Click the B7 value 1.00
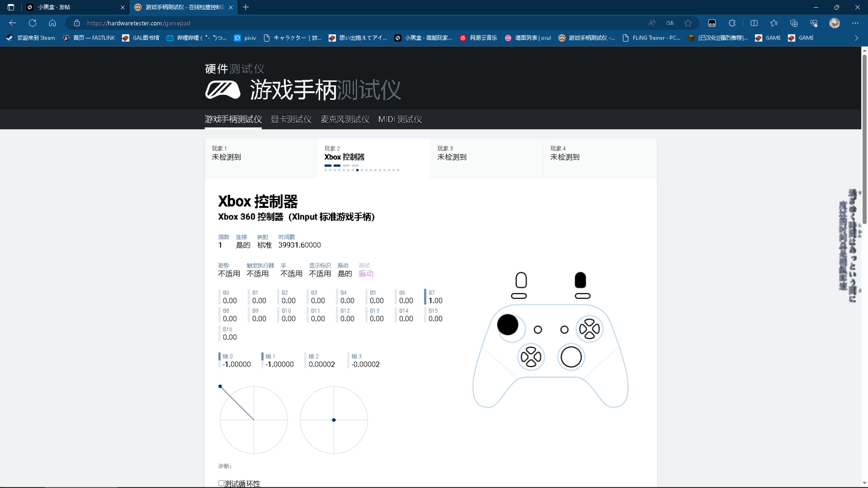The image size is (868, 488). pyautogui.click(x=435, y=301)
